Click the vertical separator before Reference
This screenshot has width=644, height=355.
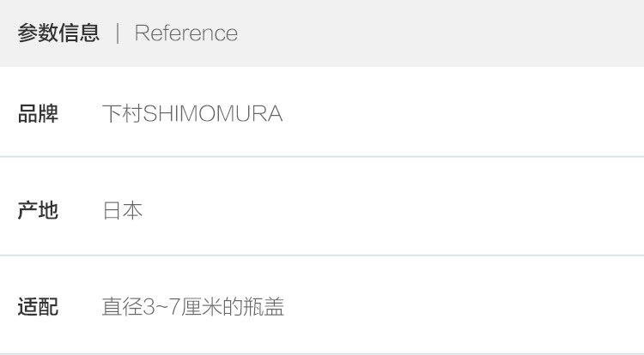pyautogui.click(x=118, y=33)
